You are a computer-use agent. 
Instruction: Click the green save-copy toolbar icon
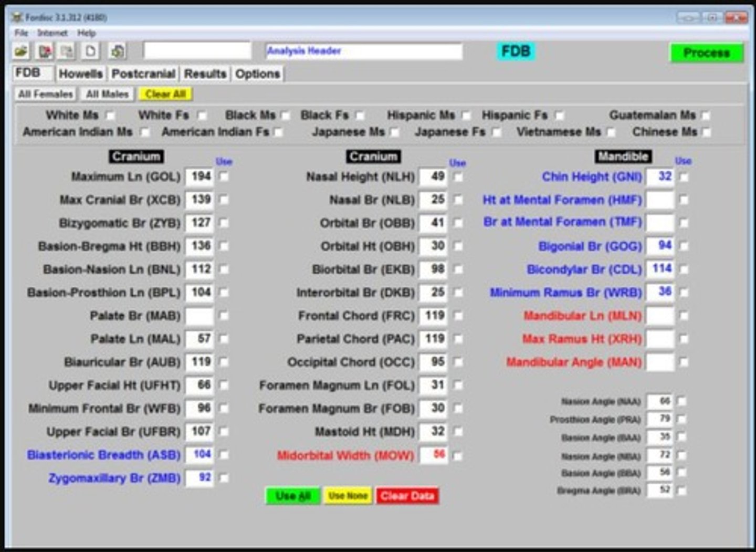pyautogui.click(x=118, y=51)
